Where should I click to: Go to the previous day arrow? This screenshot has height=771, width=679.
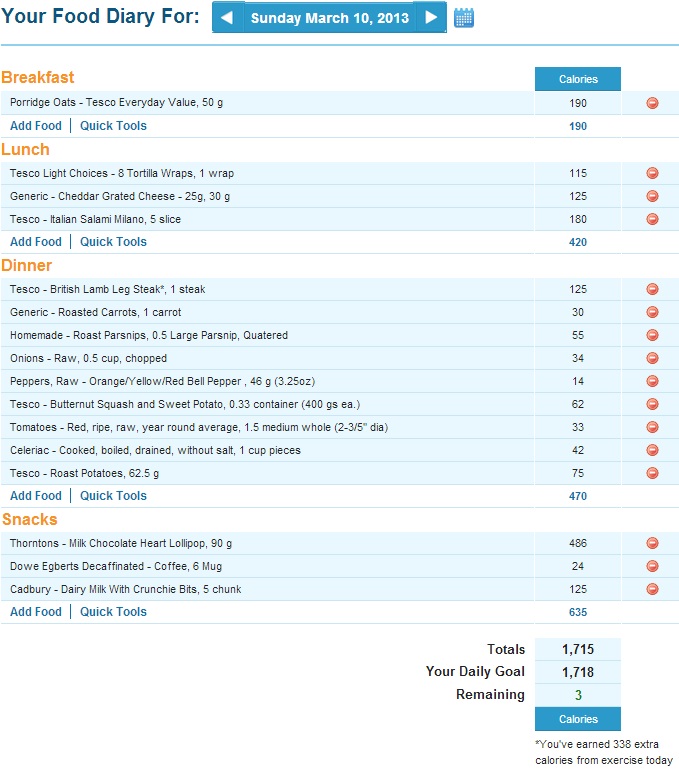[x=228, y=18]
